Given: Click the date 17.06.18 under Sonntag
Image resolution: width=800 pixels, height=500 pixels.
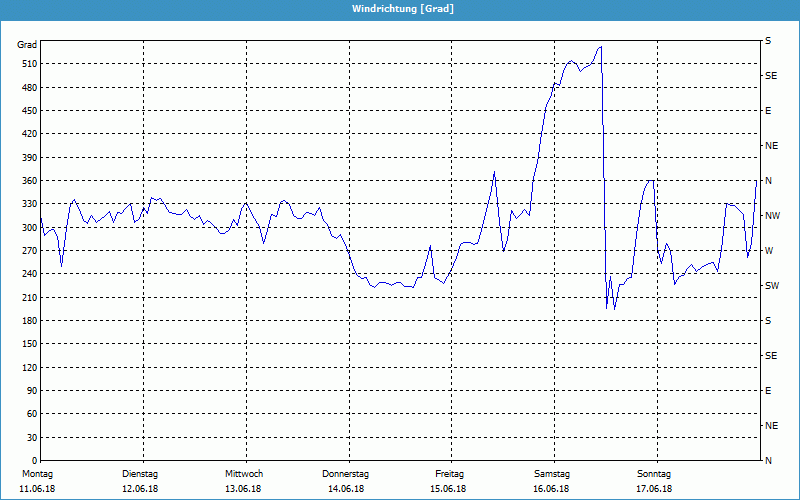Looking at the screenshot, I should 654,488.
